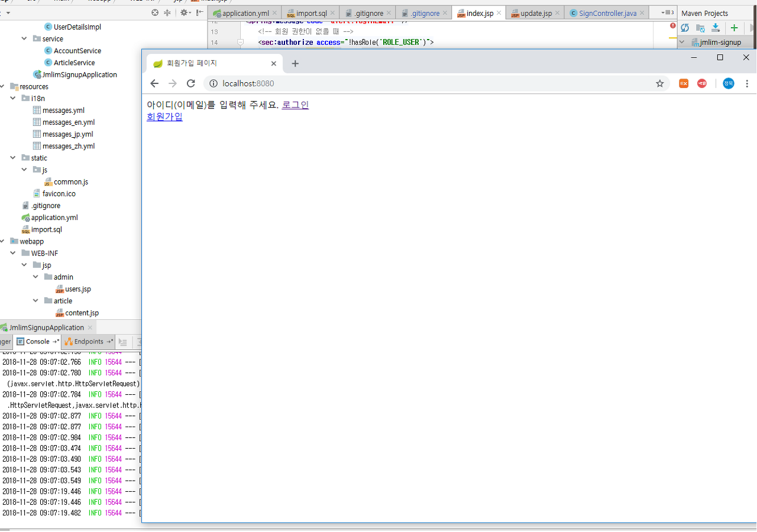Reload the localhost:8080 page in Chrome
The image size is (757, 532).
pyautogui.click(x=190, y=83)
